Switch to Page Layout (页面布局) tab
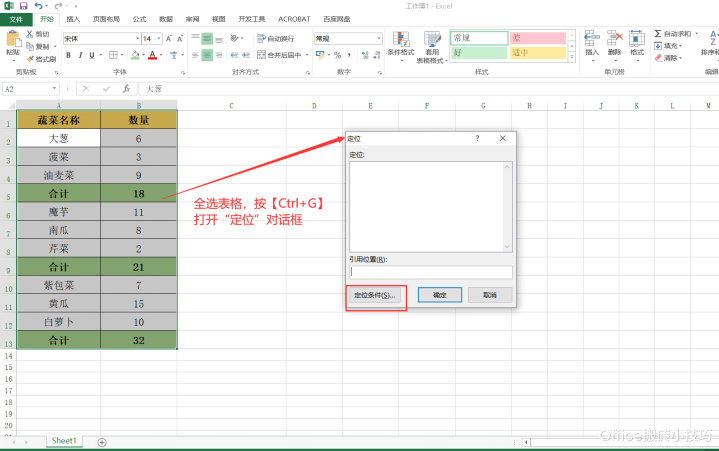 pyautogui.click(x=106, y=19)
